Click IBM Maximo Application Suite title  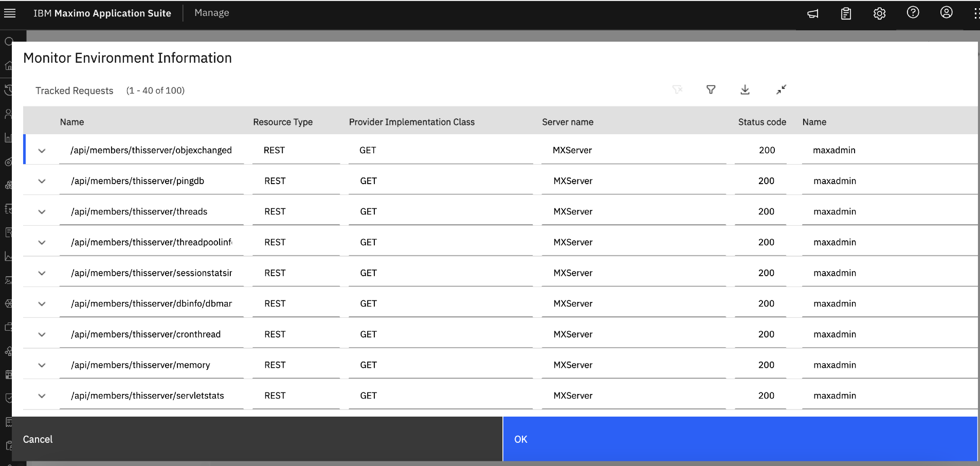tap(102, 13)
